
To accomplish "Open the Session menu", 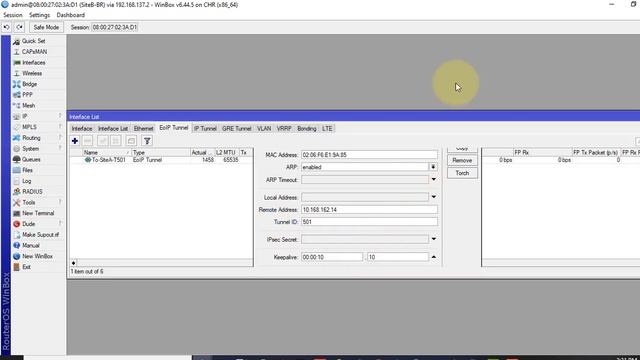I will [13, 15].
